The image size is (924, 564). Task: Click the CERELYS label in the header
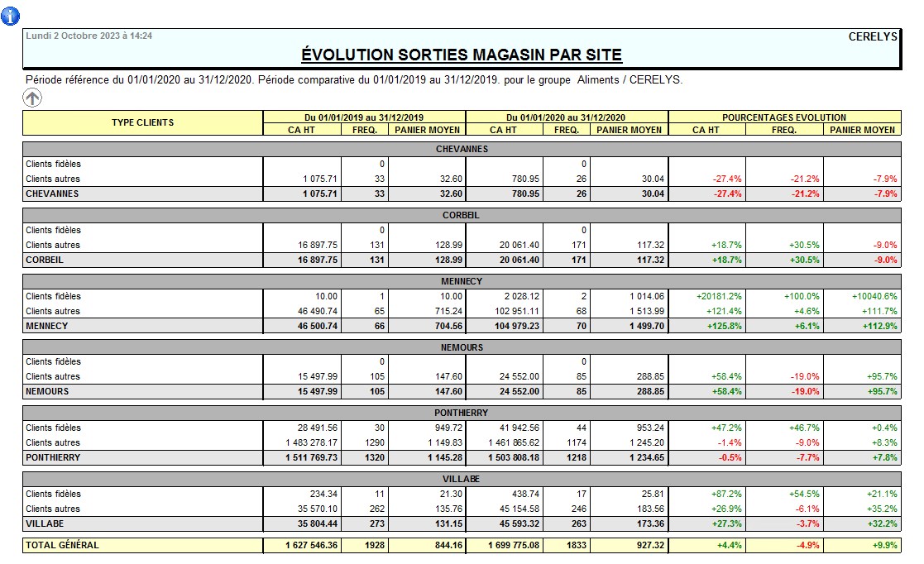tap(873, 36)
